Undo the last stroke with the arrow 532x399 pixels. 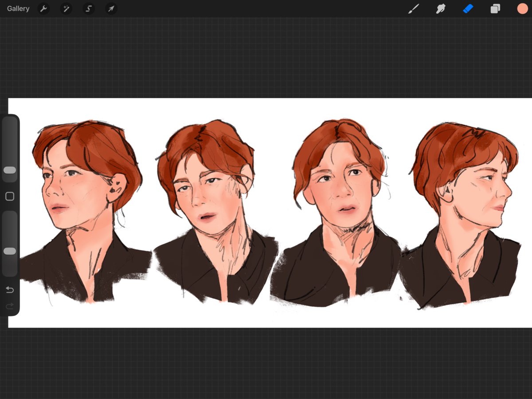click(10, 290)
